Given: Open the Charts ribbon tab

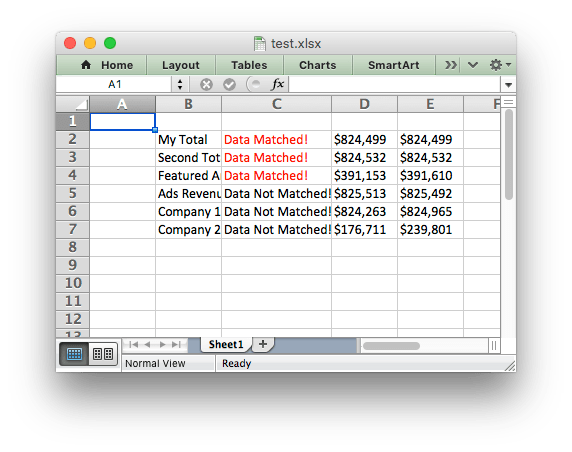Looking at the screenshot, I should [317, 65].
